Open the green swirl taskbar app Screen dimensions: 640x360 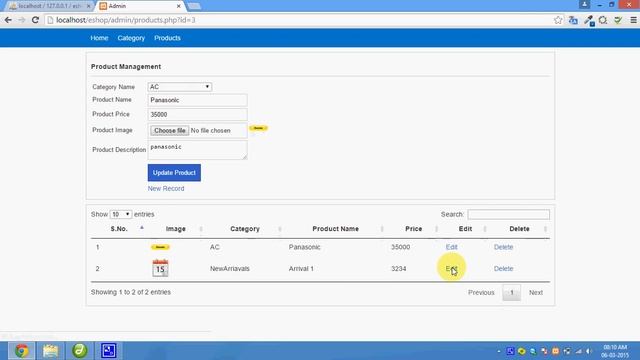click(80, 351)
